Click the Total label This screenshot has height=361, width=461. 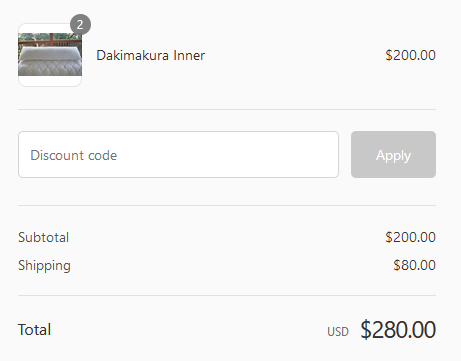click(x=34, y=330)
